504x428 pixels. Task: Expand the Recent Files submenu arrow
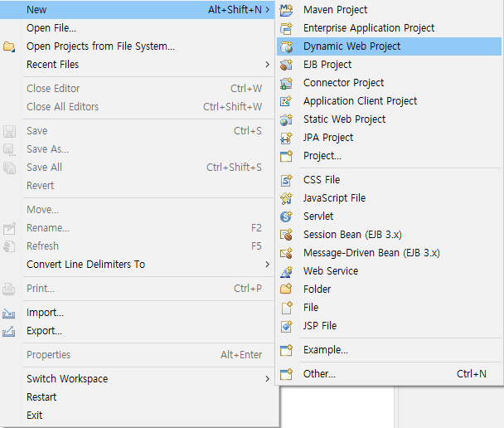[267, 65]
